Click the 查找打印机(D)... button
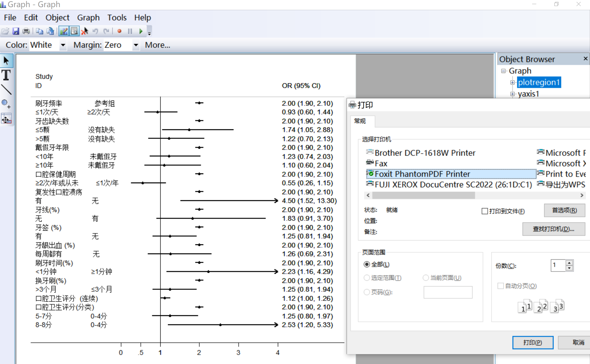590x364 pixels. pyautogui.click(x=554, y=229)
